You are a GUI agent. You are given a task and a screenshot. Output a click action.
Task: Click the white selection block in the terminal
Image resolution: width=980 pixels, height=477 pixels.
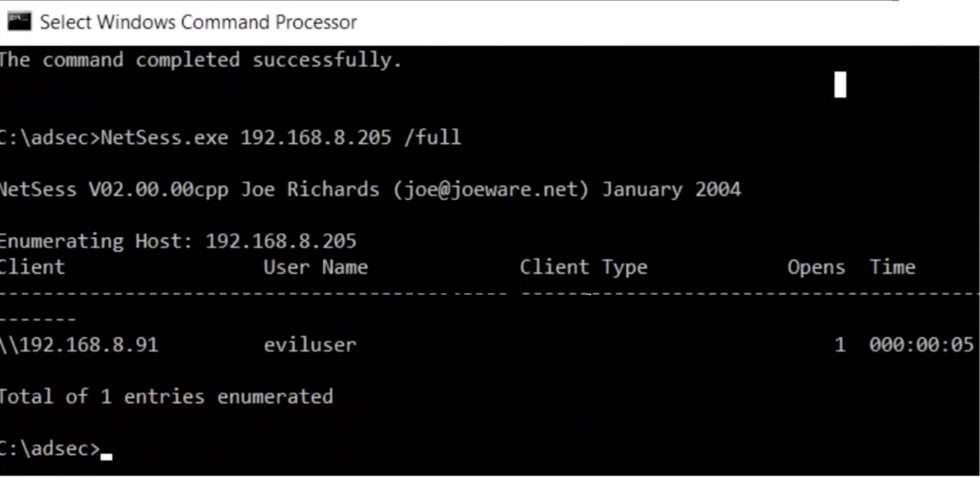[x=840, y=85]
